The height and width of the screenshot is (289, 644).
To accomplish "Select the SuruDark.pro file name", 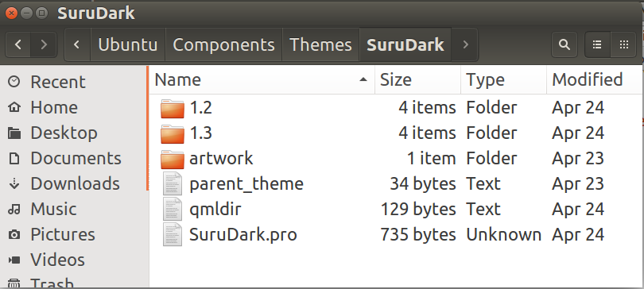I will pyautogui.click(x=242, y=235).
